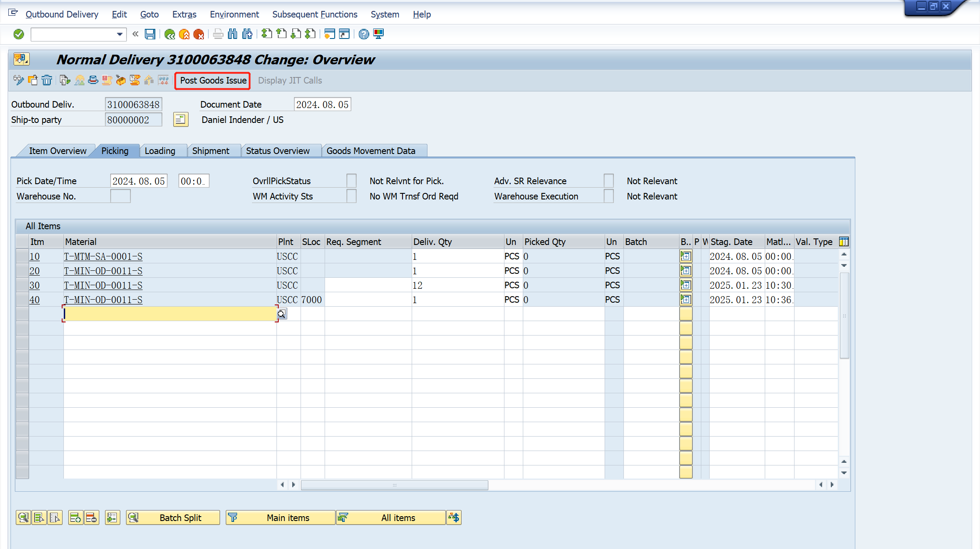980x549 pixels.
Task: Open the Subsequent Functions menu
Action: pyautogui.click(x=315, y=14)
